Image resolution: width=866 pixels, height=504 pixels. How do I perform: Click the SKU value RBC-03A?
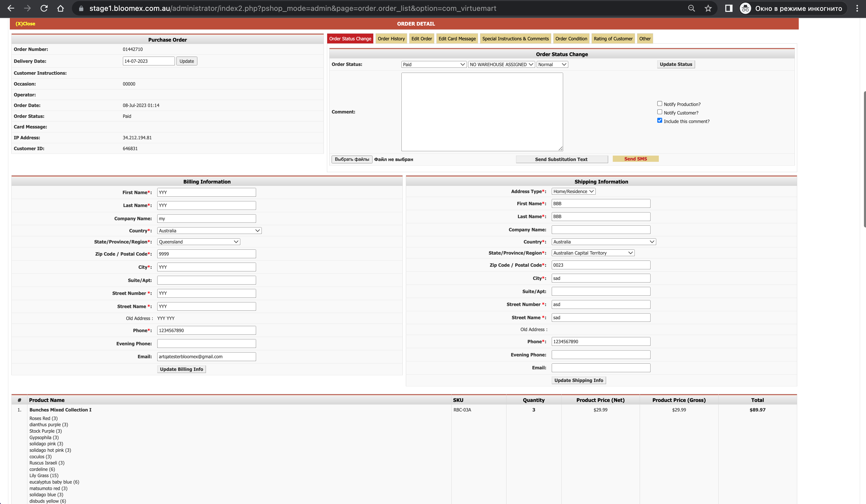point(462,410)
